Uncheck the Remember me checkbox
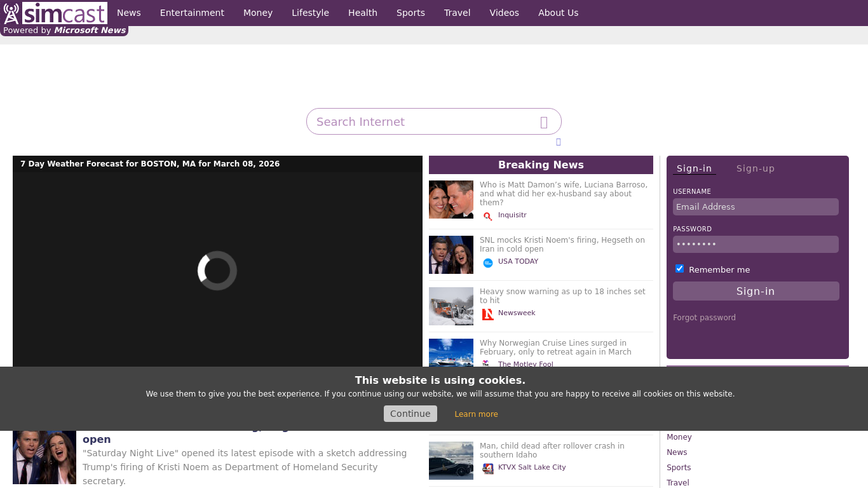 tap(679, 269)
